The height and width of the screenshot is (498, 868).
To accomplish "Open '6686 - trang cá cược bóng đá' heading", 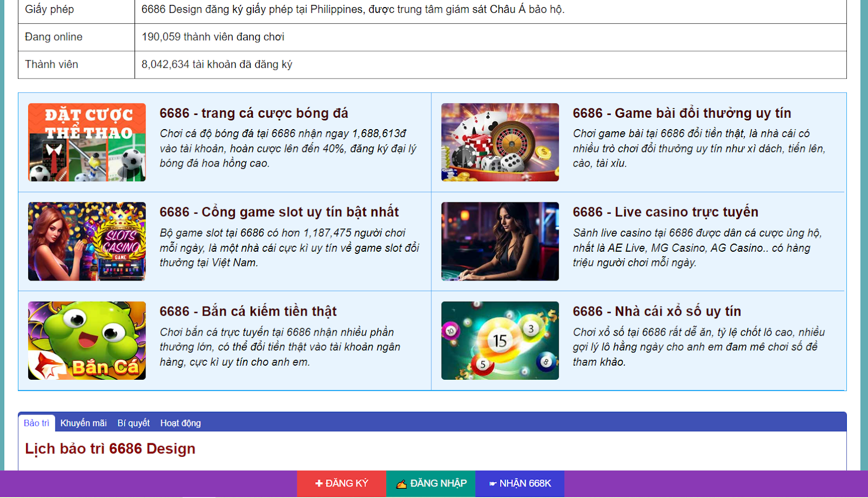I will tap(254, 113).
